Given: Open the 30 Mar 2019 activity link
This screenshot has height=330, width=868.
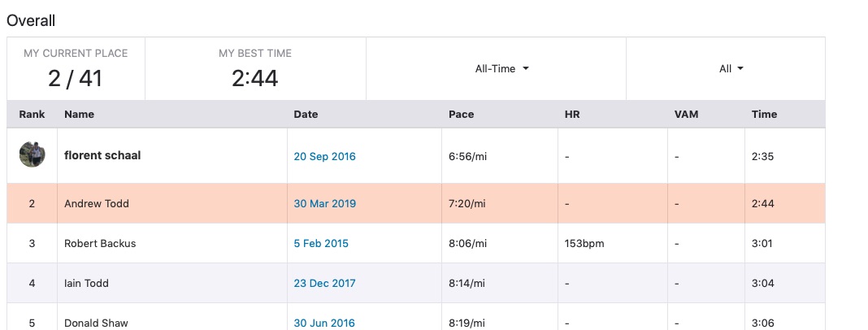Looking at the screenshot, I should click(x=324, y=204).
